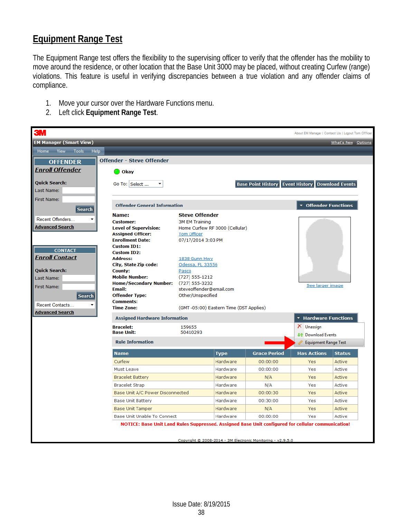
Task: Select the Curfew rule row
Action: click(235, 361)
